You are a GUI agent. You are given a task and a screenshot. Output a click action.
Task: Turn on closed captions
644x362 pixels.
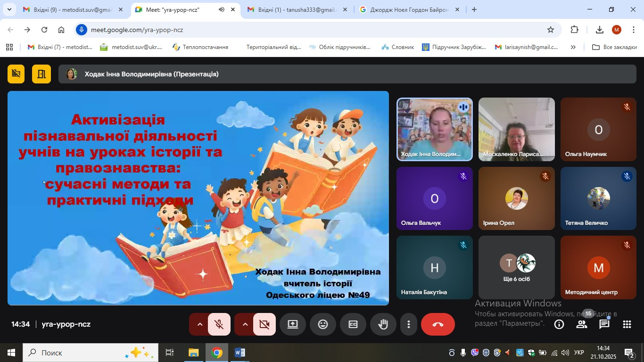[353, 324]
